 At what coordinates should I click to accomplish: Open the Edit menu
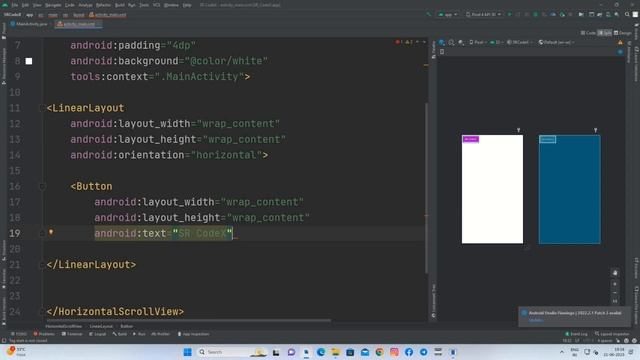pyautogui.click(x=25, y=5)
